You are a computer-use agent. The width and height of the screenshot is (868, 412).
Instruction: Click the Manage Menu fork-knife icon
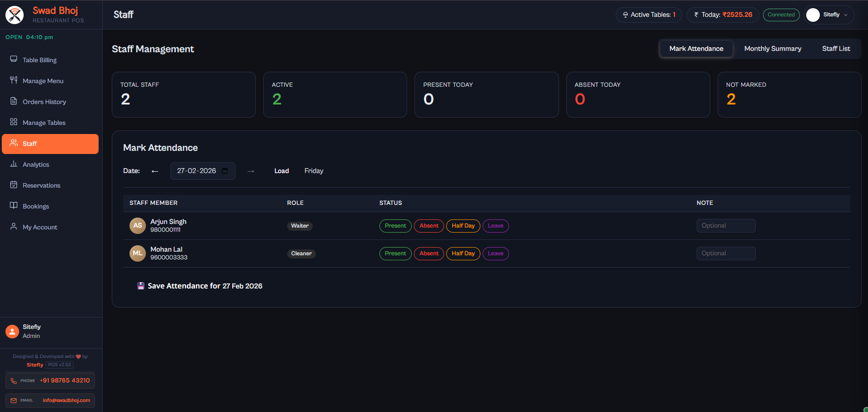point(14,80)
